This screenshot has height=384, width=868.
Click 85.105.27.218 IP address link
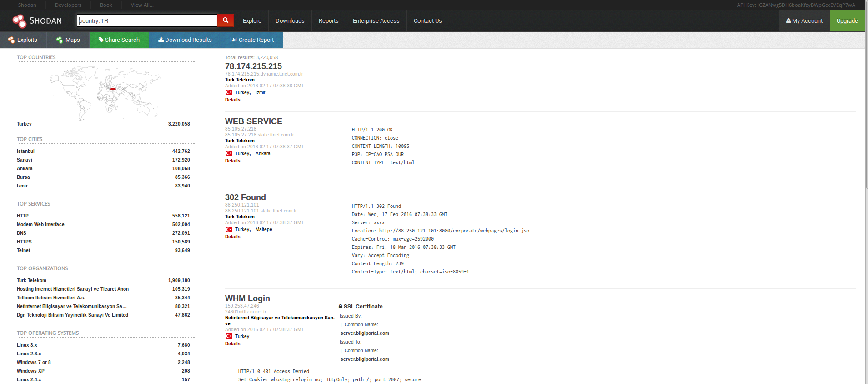coord(241,129)
